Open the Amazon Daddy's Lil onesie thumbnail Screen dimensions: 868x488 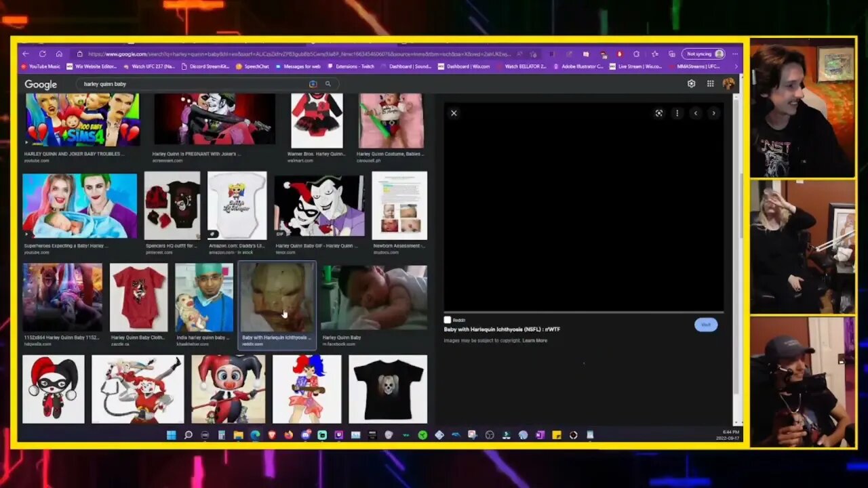tap(237, 205)
